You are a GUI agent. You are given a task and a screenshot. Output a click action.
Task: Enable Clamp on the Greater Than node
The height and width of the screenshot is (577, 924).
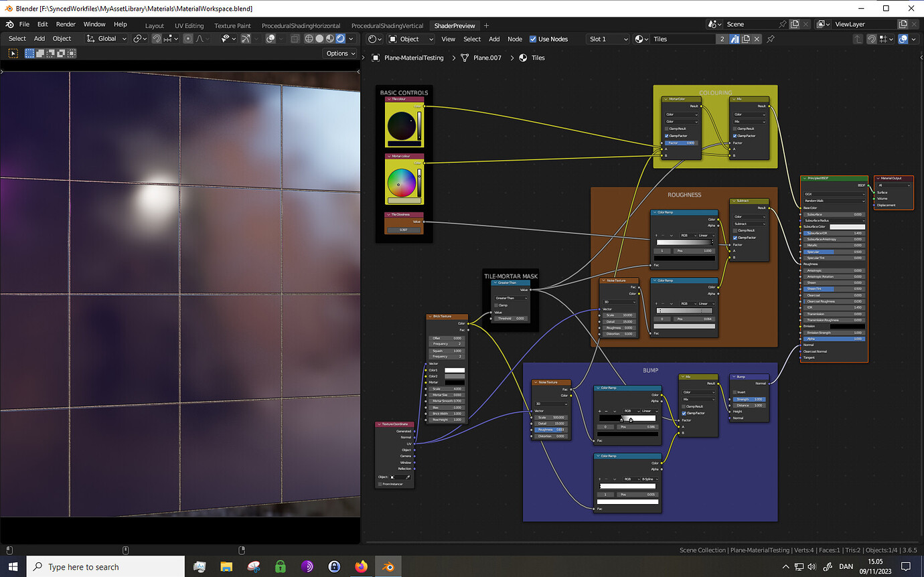coord(496,305)
